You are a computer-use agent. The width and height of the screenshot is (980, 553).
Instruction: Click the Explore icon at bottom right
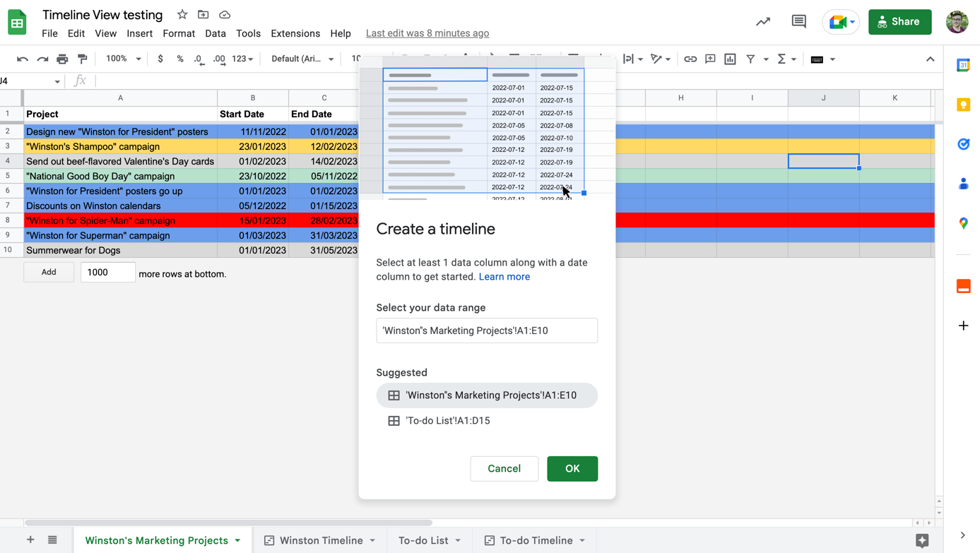pos(922,540)
